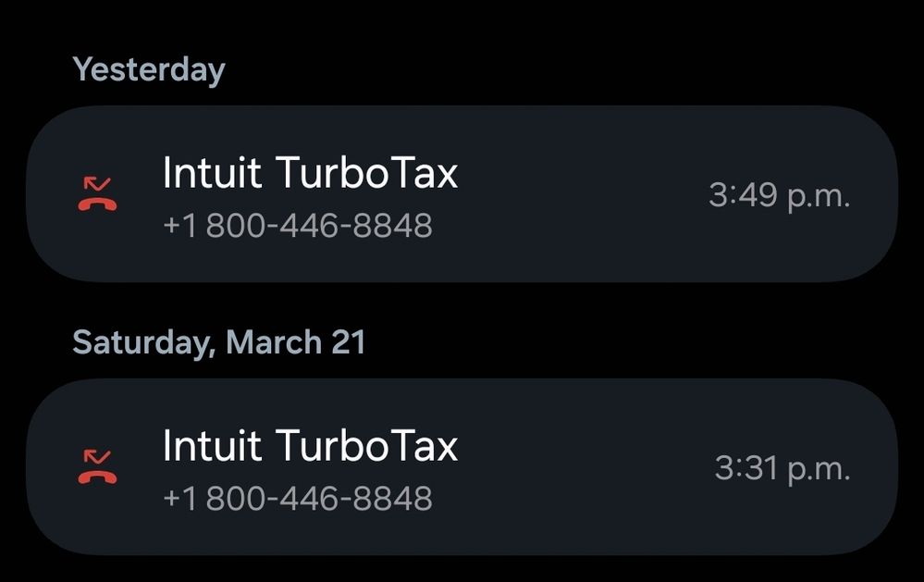Tap the Saturday, March 21 section header
The image size is (924, 582).
click(219, 342)
